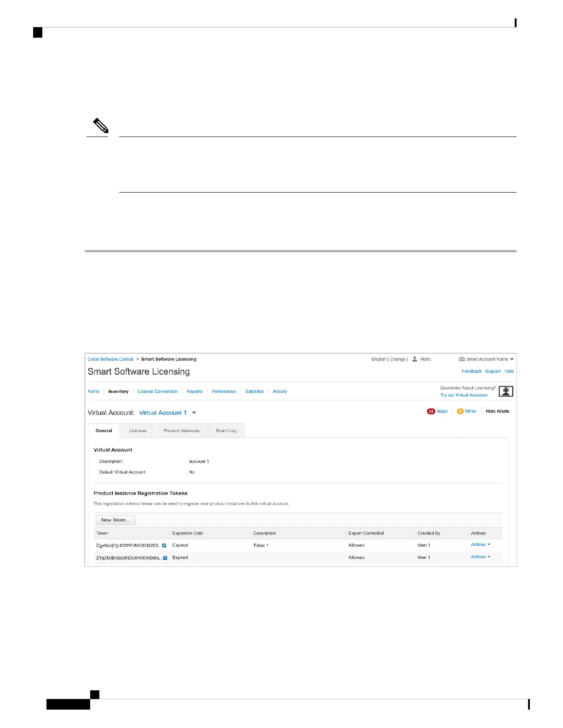Open Activity menu item
The width and height of the screenshot is (563, 728).
(280, 392)
